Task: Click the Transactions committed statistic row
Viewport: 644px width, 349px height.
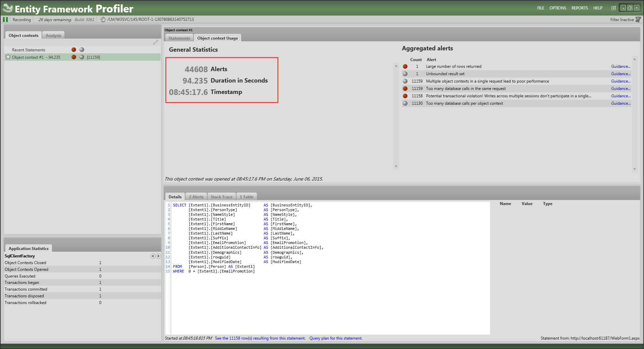Action: point(83,289)
